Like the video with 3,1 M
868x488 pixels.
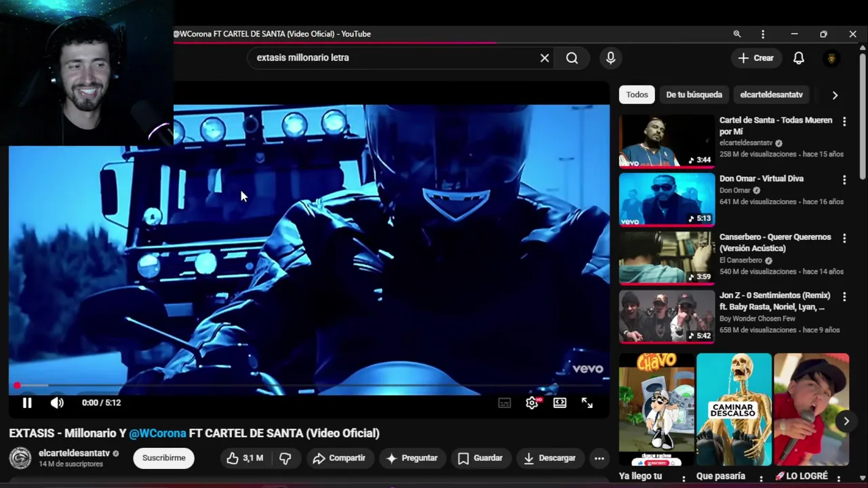(245, 458)
